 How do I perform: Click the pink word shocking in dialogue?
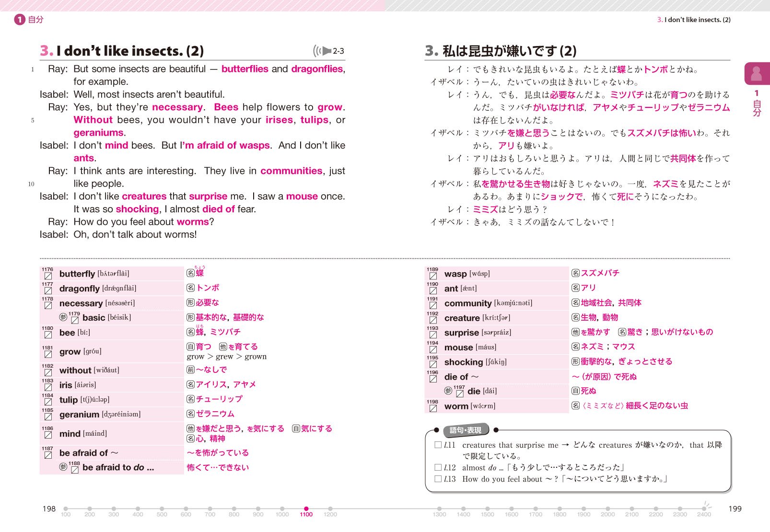coord(137,209)
